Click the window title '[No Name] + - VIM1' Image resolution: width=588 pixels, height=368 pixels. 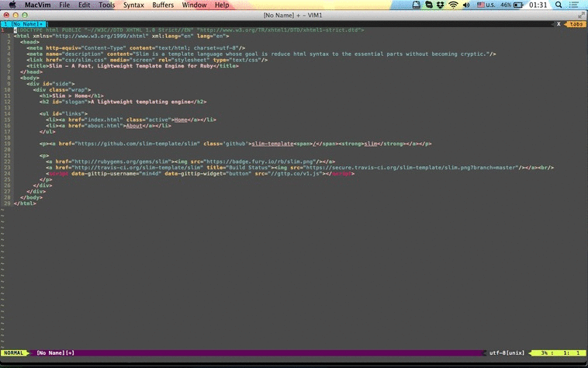click(293, 15)
